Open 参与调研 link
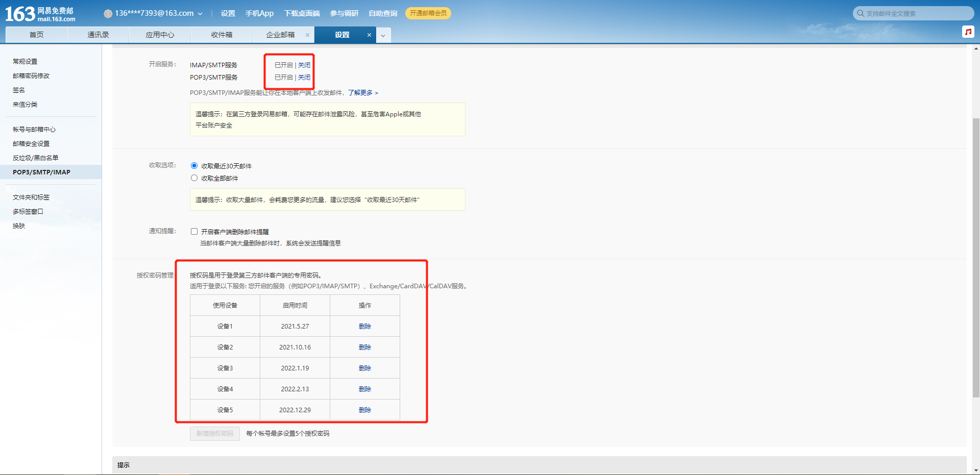 pos(344,13)
